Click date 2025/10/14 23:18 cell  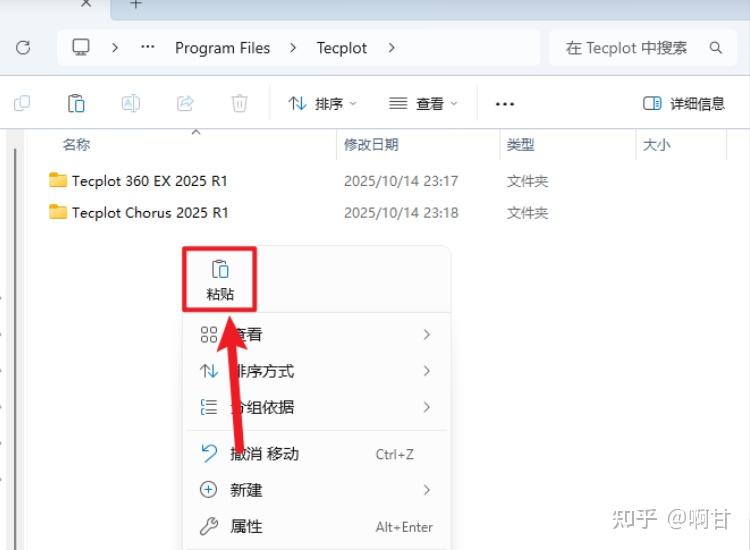(x=401, y=212)
